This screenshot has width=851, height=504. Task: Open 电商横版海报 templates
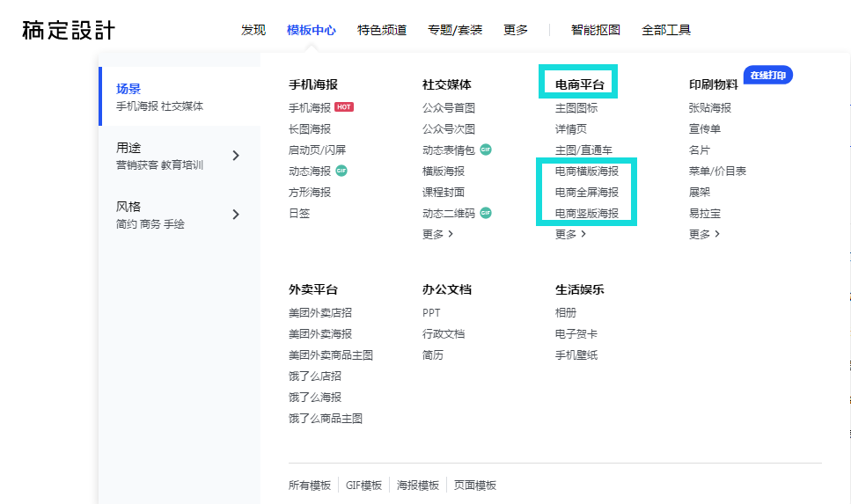coord(587,172)
